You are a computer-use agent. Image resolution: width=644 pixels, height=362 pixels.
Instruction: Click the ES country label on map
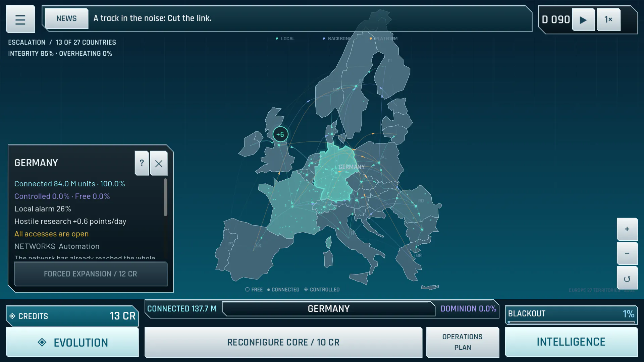[258, 246]
